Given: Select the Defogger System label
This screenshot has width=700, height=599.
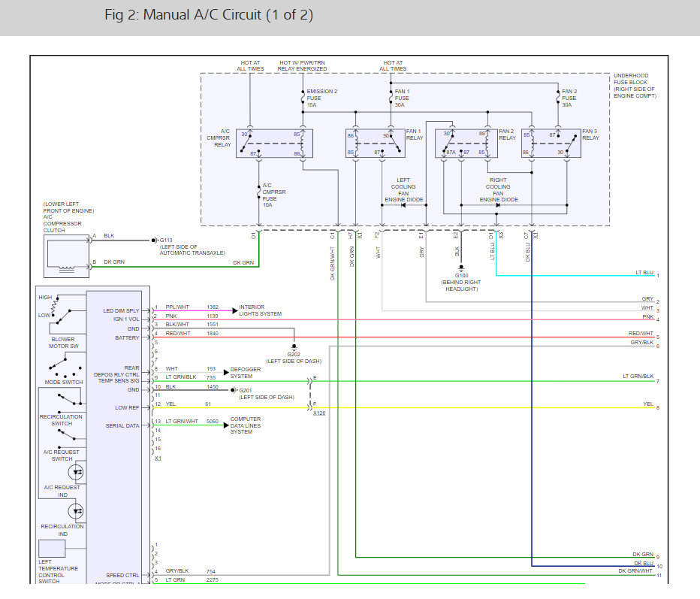Looking at the screenshot, I should click(x=246, y=373).
